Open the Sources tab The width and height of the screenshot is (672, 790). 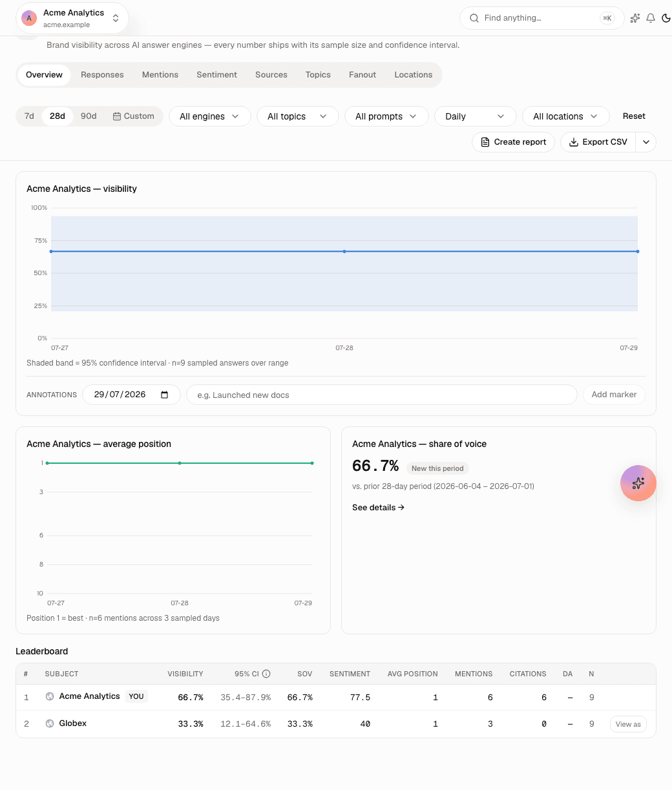tap(271, 75)
